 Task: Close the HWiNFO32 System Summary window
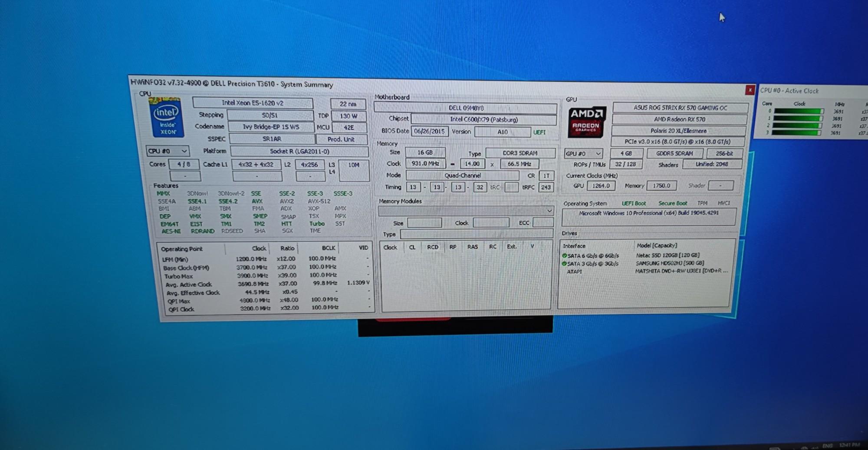click(750, 90)
